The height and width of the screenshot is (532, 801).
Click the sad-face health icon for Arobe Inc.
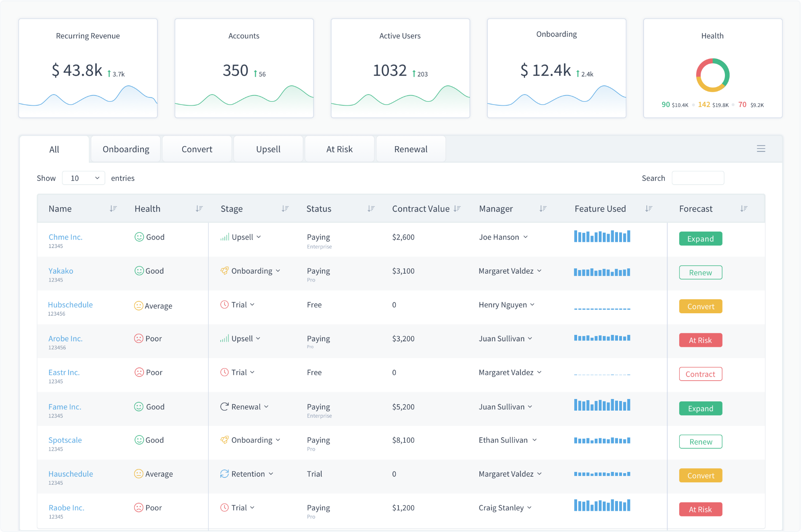click(x=139, y=338)
